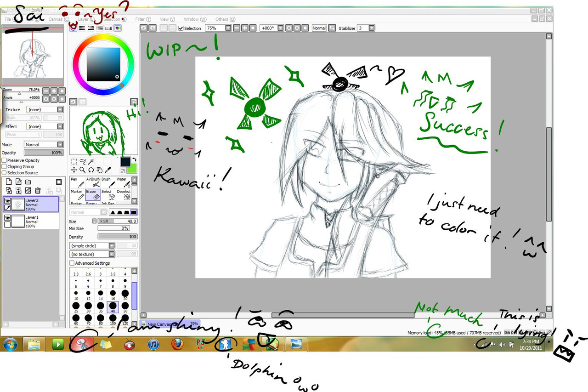Open the Window menu
Image resolution: width=588 pixels, height=392 pixels.
tap(195, 19)
